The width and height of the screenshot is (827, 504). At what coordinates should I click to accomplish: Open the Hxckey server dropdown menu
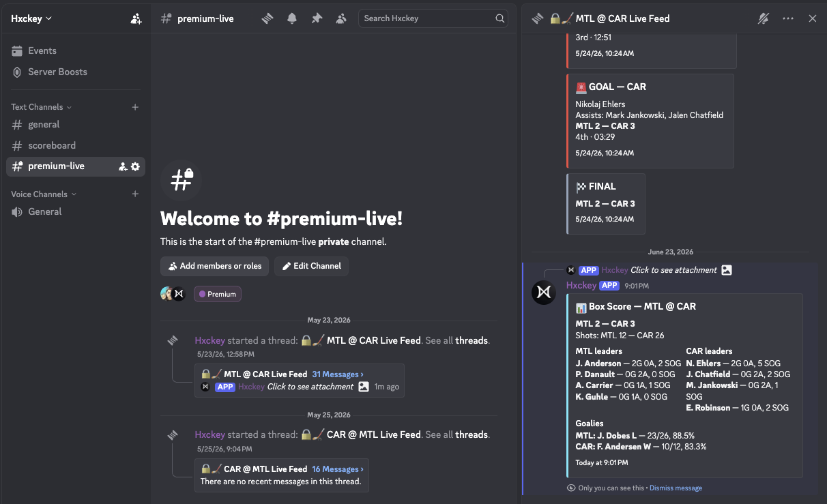[31, 18]
